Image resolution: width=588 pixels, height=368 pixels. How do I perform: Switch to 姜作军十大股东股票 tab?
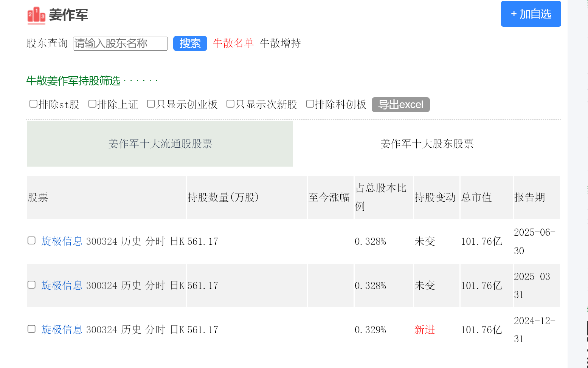coord(427,144)
